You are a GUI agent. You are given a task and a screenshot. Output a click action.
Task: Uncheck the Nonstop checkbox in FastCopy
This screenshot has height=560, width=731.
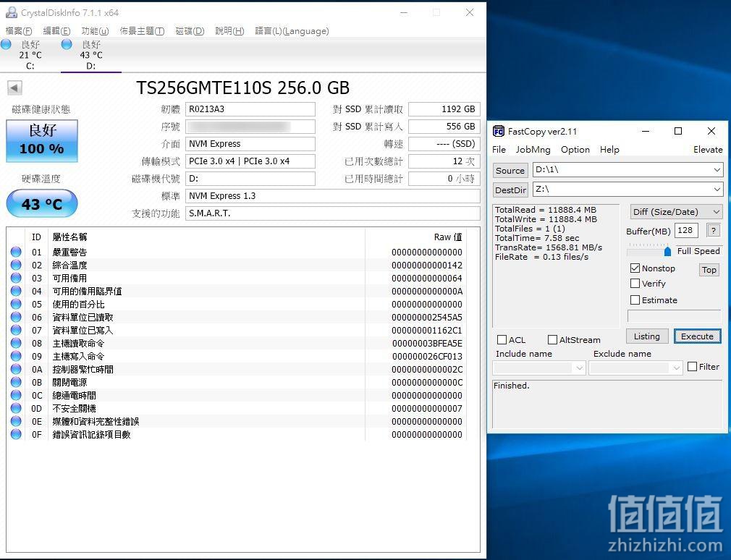click(x=635, y=268)
